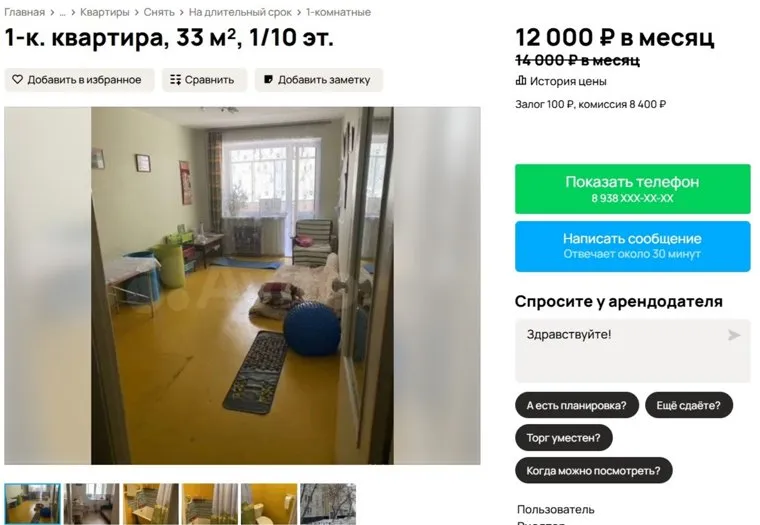Open the Снять breadcrumb link
Viewport: 760px width, 525px height.
point(159,12)
